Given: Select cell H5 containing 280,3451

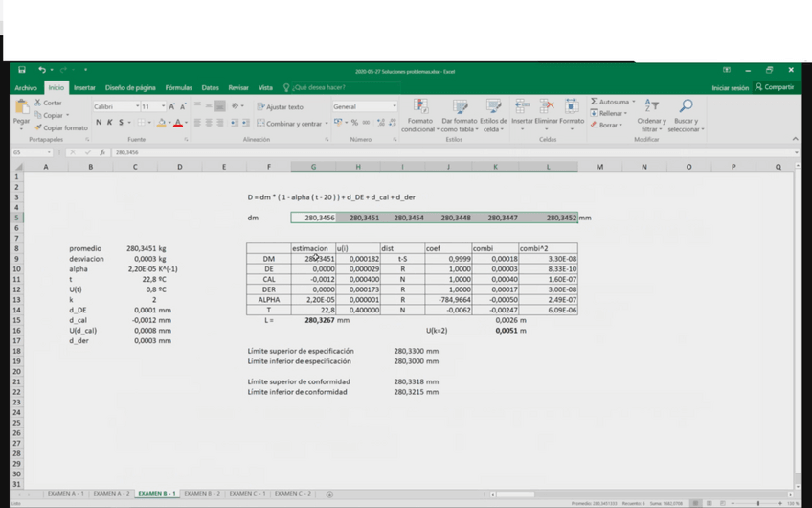Looking at the screenshot, I should (357, 218).
